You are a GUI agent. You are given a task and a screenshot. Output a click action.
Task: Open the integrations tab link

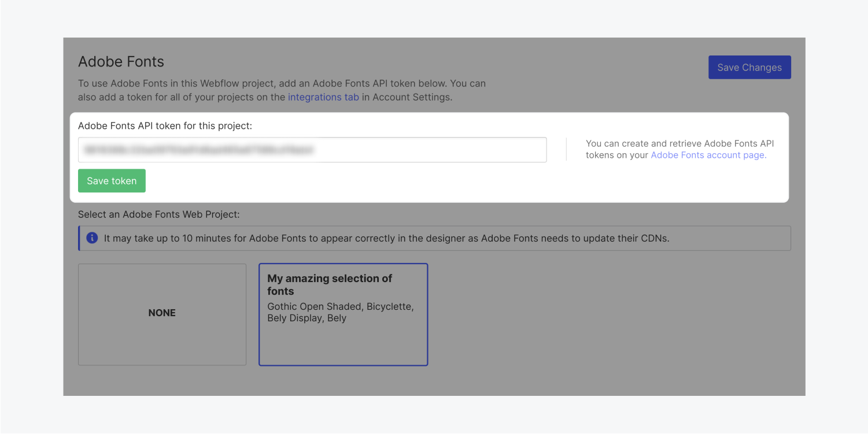click(x=323, y=97)
